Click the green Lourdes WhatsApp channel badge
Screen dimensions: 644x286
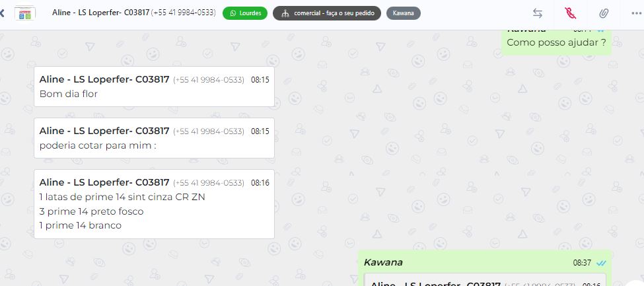coord(245,13)
